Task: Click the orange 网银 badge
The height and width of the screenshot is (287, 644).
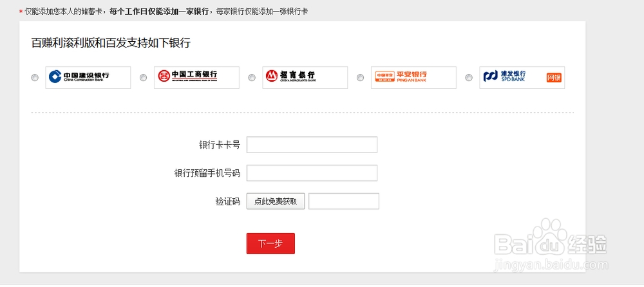Action: click(554, 78)
